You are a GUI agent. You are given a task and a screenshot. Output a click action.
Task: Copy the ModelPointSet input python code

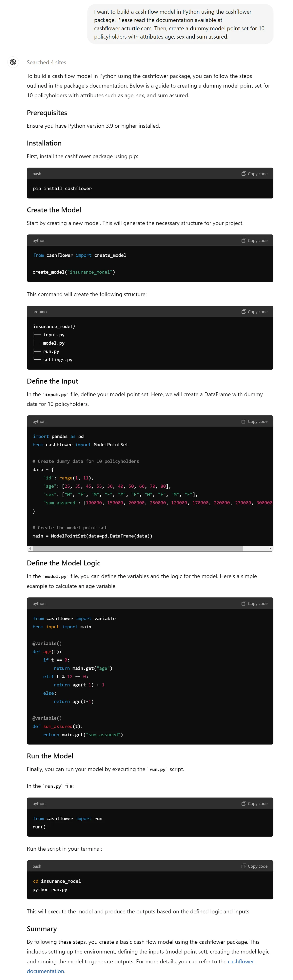[x=254, y=421]
